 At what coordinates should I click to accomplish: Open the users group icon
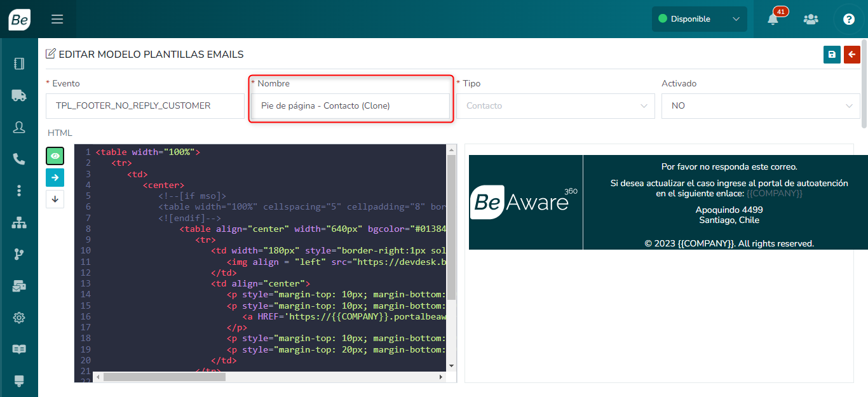811,19
